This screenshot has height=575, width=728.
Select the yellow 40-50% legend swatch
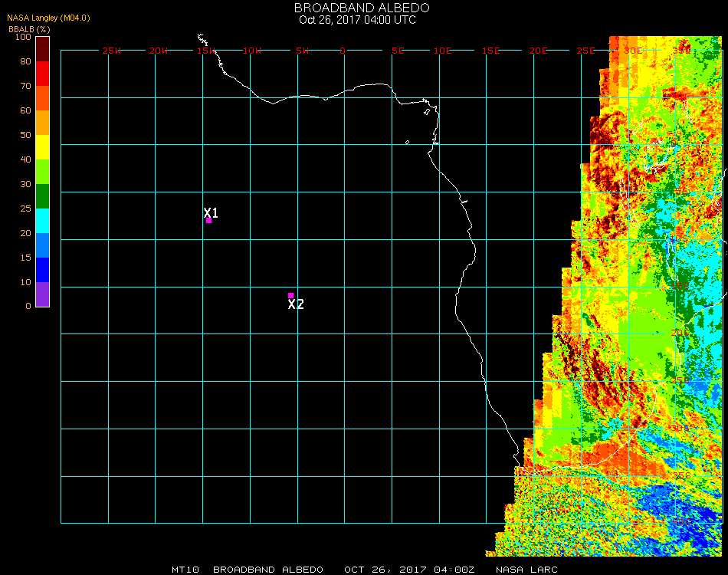pyautogui.click(x=43, y=147)
